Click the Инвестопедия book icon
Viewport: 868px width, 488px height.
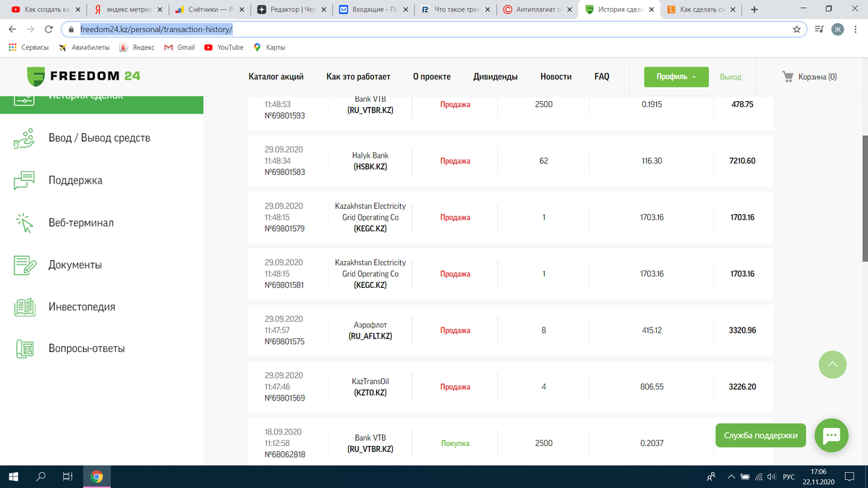(25, 307)
